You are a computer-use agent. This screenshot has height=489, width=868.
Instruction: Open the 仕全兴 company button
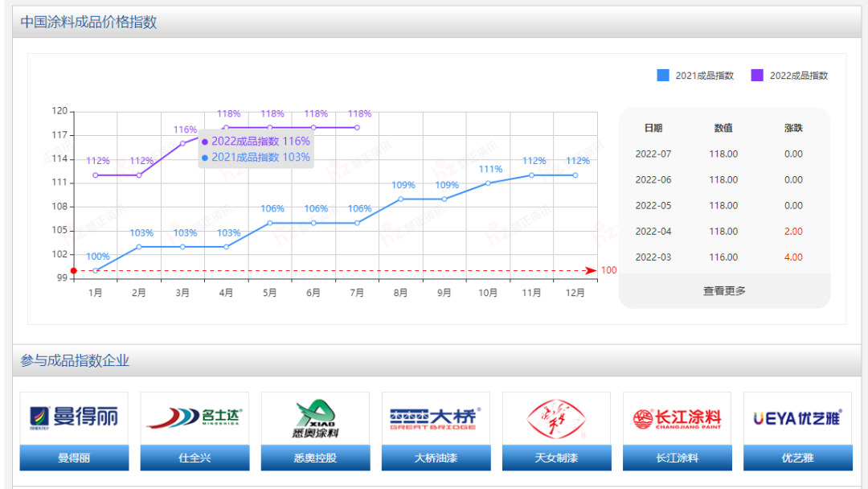tap(194, 458)
